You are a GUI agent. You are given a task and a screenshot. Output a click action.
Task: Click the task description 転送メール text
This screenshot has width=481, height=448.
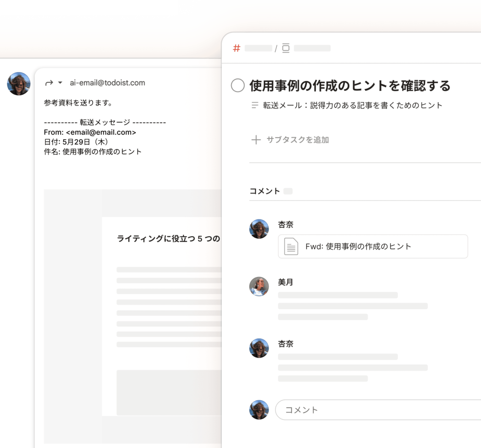353,105
